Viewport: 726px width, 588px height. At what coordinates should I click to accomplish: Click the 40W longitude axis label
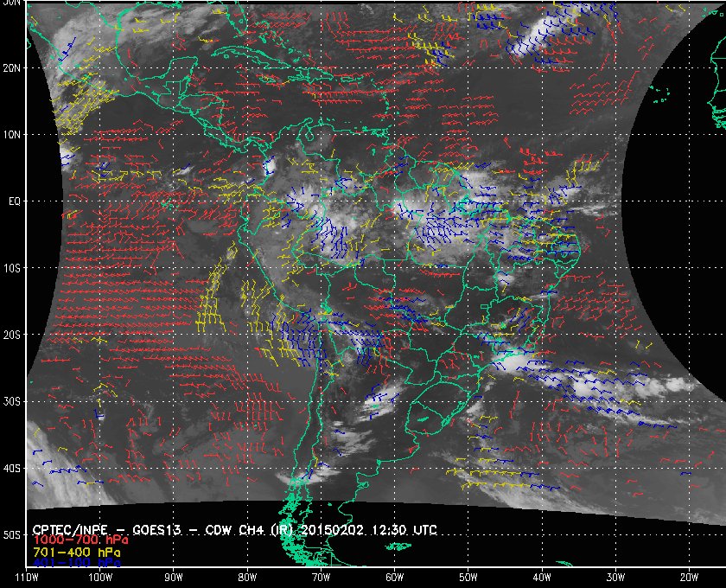point(541,576)
